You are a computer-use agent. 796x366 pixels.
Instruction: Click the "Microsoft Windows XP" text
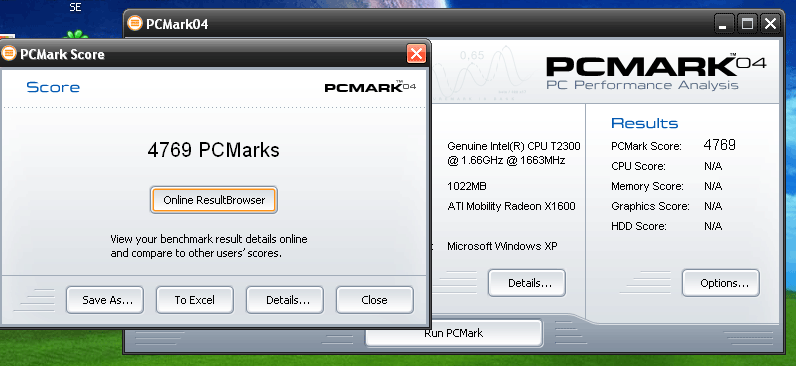(502, 246)
